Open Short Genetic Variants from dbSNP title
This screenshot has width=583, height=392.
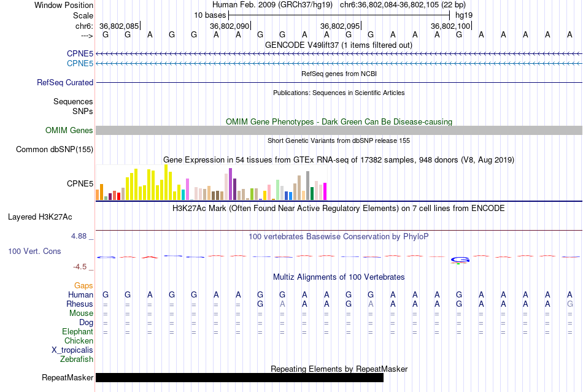[339, 140]
